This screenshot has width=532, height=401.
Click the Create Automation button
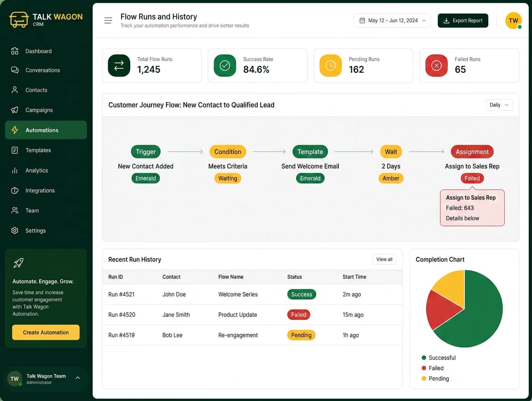(x=46, y=332)
